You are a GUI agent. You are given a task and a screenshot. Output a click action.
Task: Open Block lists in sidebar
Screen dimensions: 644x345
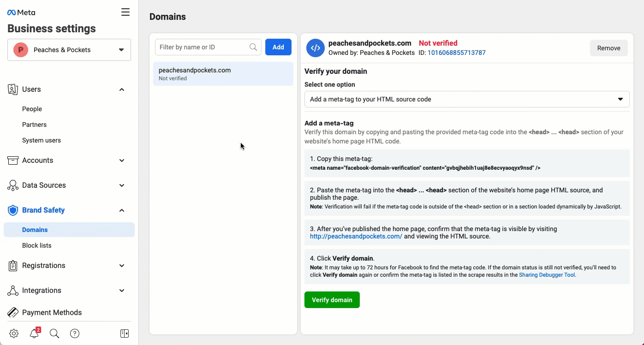[x=37, y=245]
